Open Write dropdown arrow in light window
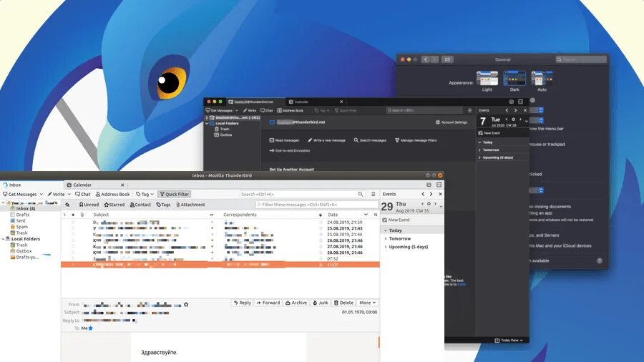 (69, 194)
